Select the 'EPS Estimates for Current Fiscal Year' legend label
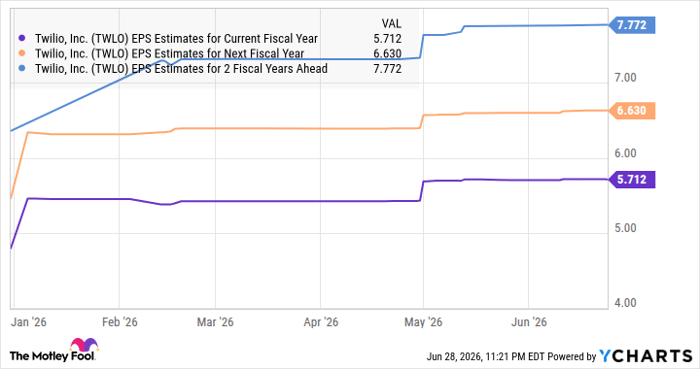700x369 pixels. (176, 39)
